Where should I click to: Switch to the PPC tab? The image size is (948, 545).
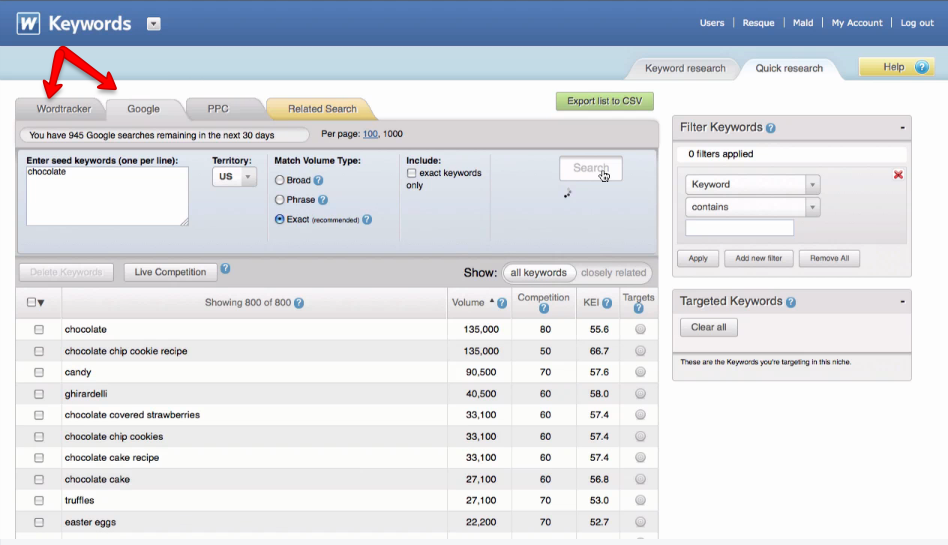218,109
